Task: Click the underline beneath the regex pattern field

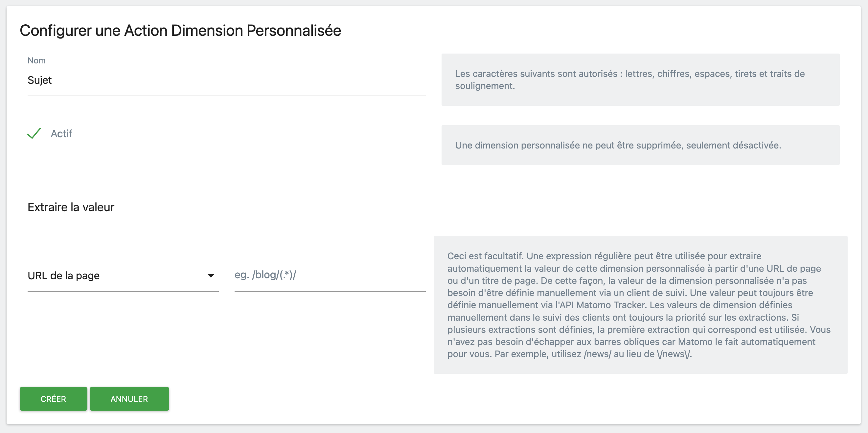Action: 329,291
